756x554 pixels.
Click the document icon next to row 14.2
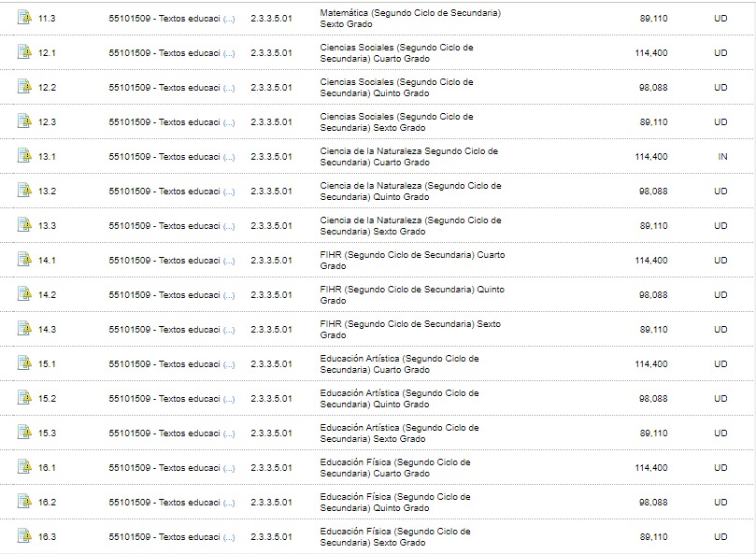point(24,294)
